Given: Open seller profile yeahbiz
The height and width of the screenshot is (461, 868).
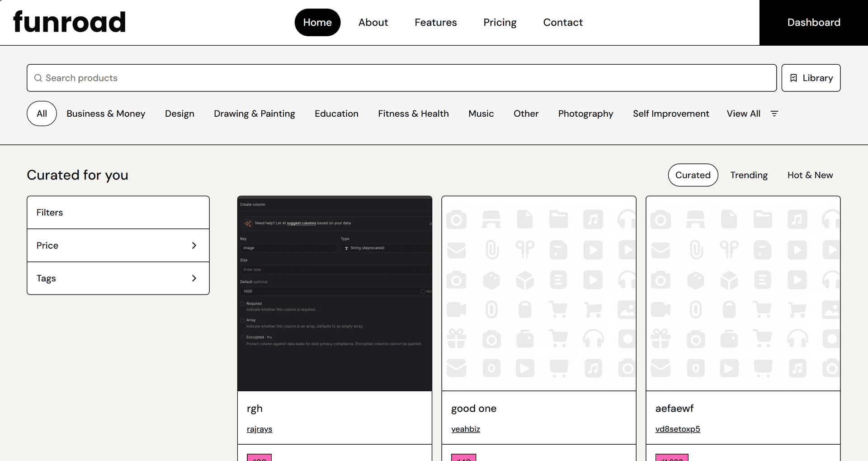Looking at the screenshot, I should click(x=466, y=429).
